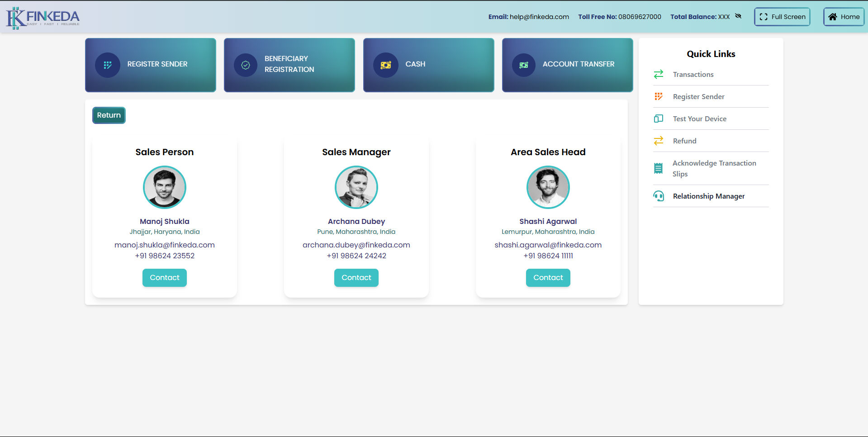Open the Account Transfer card
868x437 pixels.
(568, 65)
